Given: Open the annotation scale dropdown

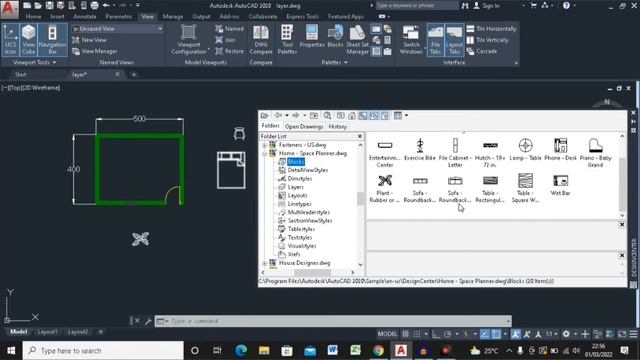Looking at the screenshot, I should coord(551,334).
